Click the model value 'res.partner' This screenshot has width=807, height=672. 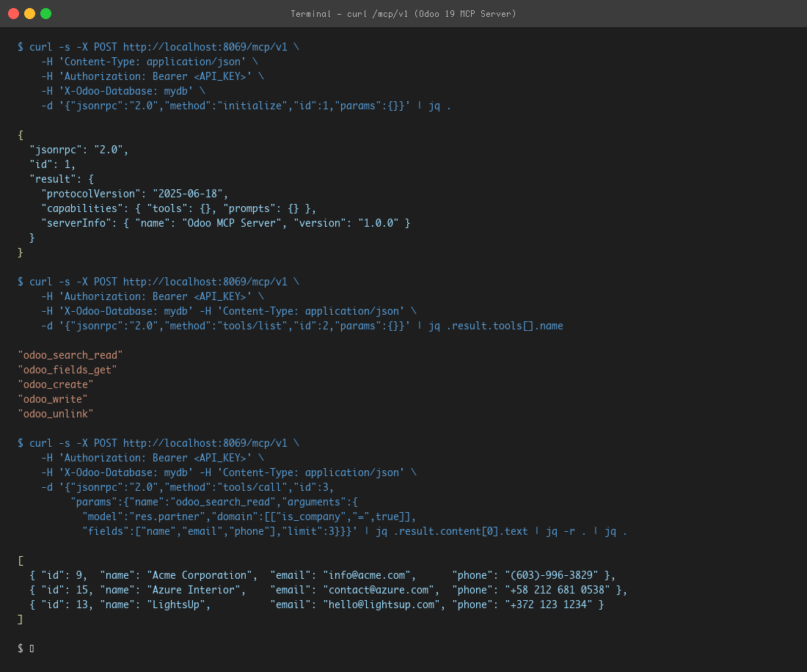(x=167, y=516)
